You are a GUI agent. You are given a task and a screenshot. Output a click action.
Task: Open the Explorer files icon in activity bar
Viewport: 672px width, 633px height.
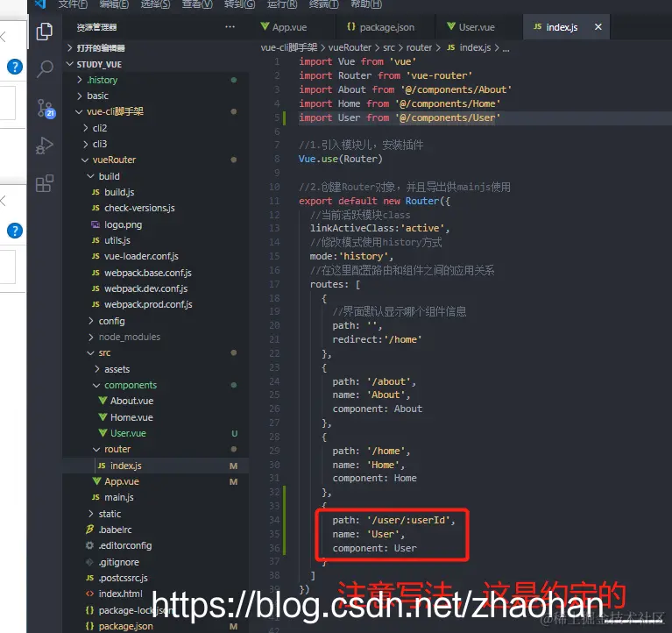[45, 32]
